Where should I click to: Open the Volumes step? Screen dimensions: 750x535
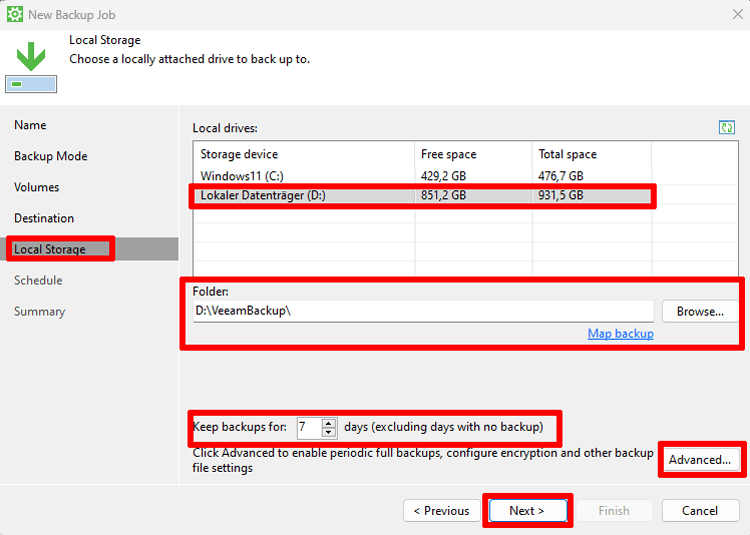[36, 187]
